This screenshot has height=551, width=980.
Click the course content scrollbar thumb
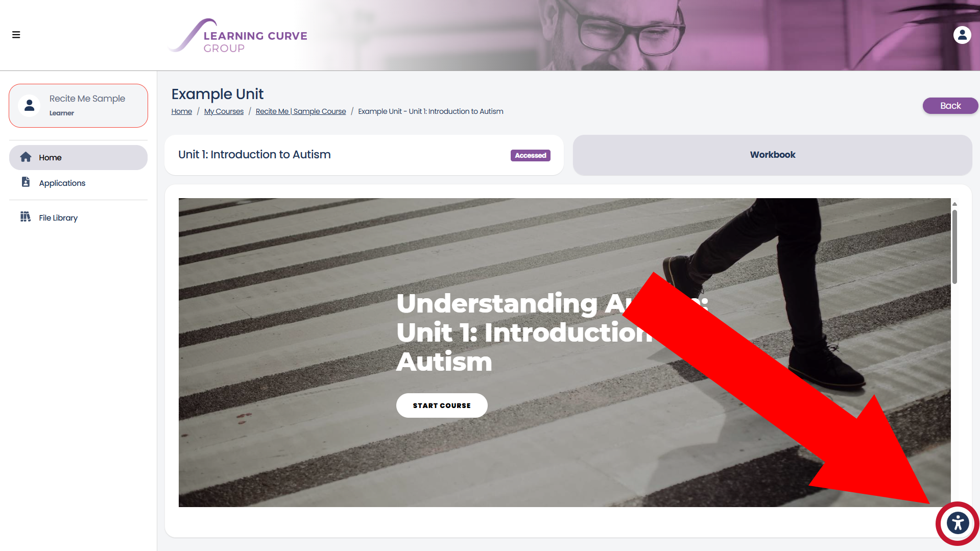pos(954,246)
